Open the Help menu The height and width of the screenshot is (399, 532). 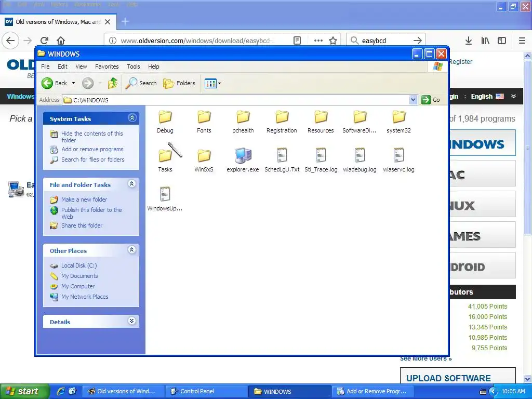(153, 66)
